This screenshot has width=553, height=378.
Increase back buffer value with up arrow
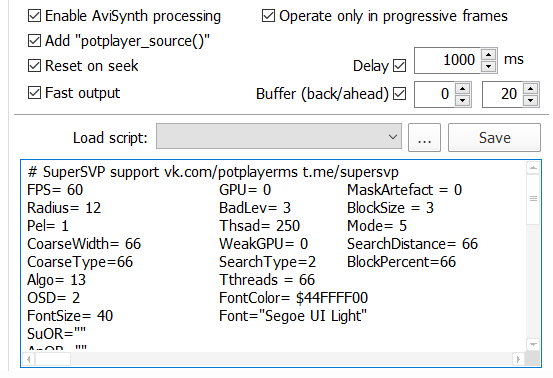[462, 88]
